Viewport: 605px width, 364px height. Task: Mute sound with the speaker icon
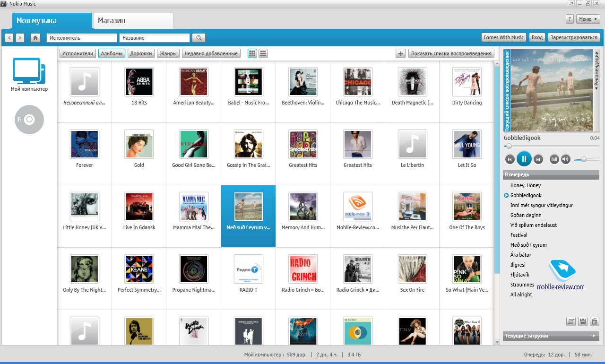[566, 159]
